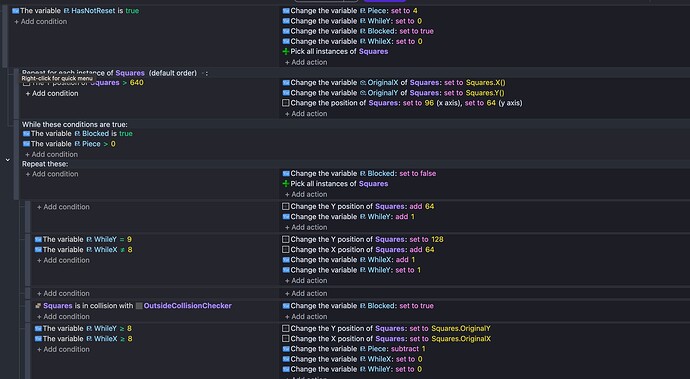Click variable icon of Blocked: set to false
The image size is (690, 379).
(286, 173)
